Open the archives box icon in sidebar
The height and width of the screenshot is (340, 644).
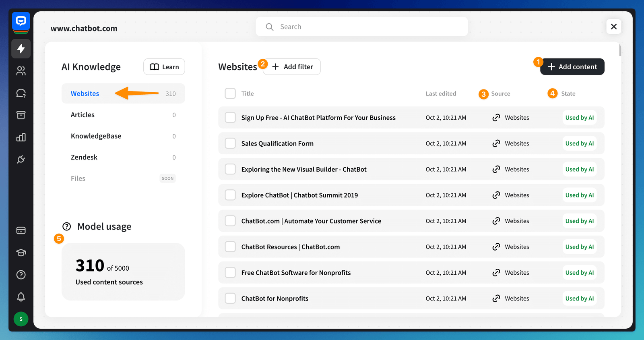(21, 115)
